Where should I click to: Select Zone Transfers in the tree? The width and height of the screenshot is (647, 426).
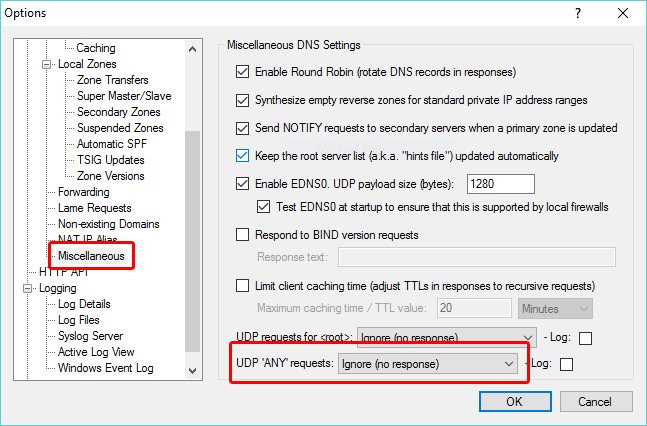click(x=112, y=80)
